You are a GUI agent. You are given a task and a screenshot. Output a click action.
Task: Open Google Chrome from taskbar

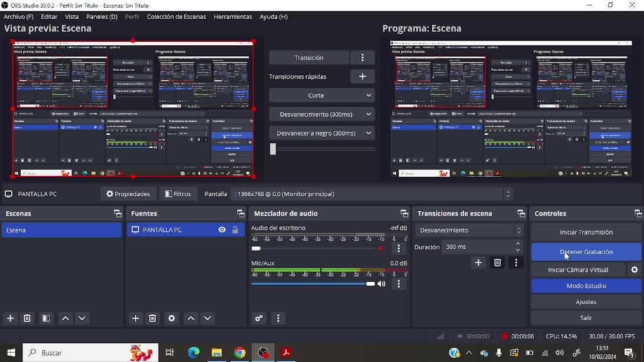pos(240,353)
